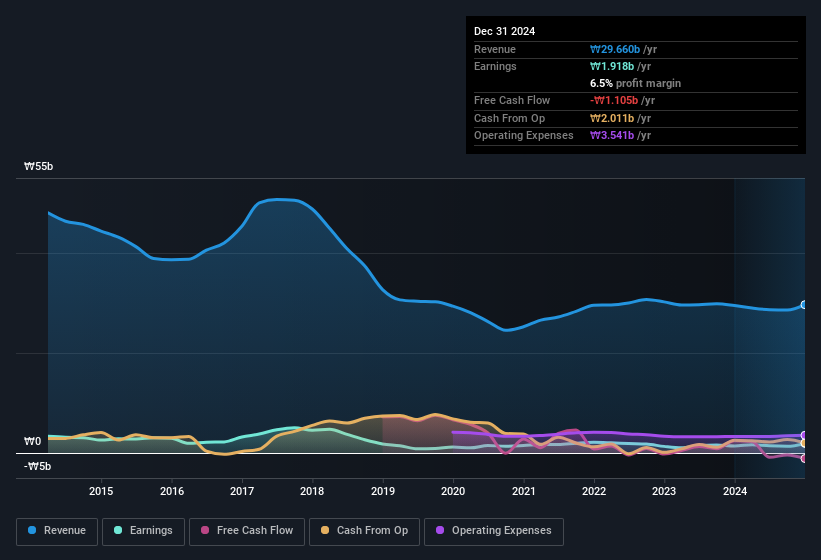Viewport: 821px width, 560px height.
Task: Click the Operating Expenses label in tooltip
Action: coord(524,136)
